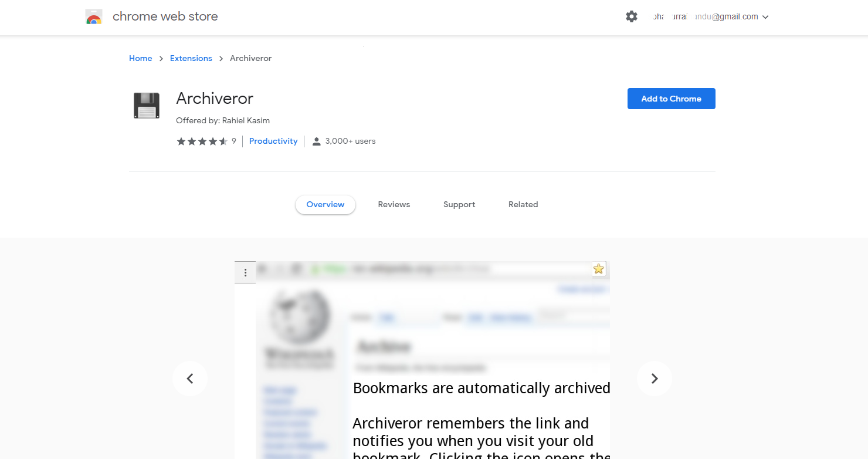868x459 pixels.
Task: Open the Extensions breadcrumb link
Action: (x=191, y=58)
